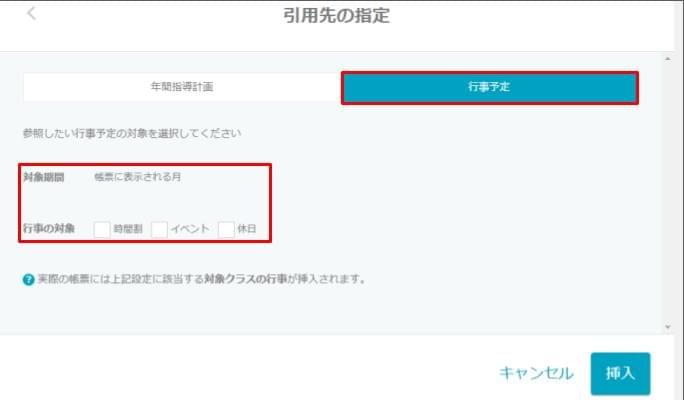Viewport: 684px width, 400px height.
Task: Click the 時間割 checkbox label text
Action: coord(128,229)
